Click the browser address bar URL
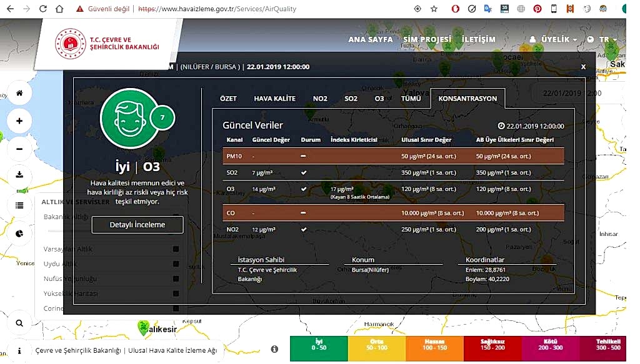 pyautogui.click(x=217, y=9)
